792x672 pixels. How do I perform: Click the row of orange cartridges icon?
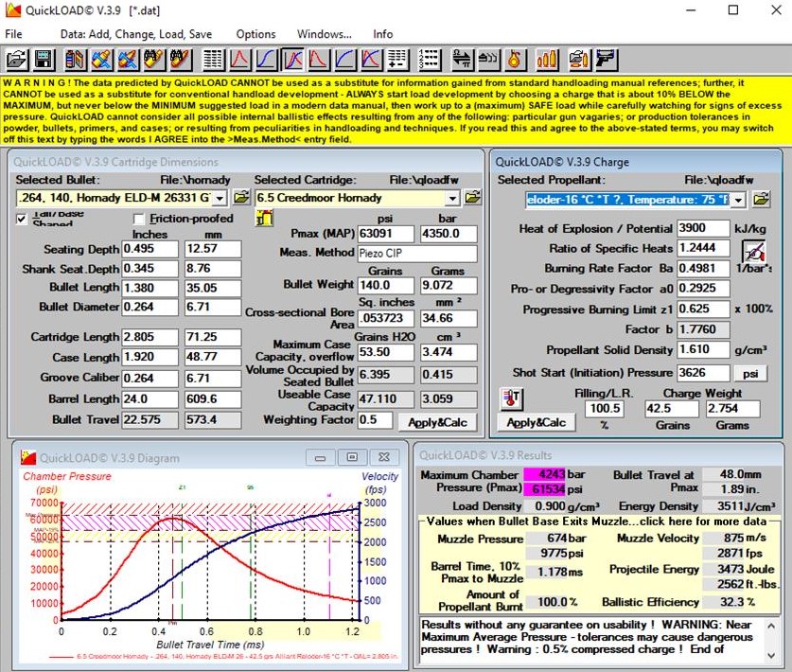[547, 60]
